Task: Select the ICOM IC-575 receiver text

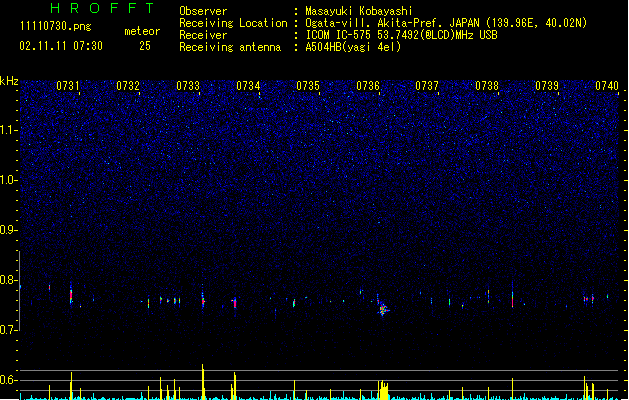Action: pos(401,35)
